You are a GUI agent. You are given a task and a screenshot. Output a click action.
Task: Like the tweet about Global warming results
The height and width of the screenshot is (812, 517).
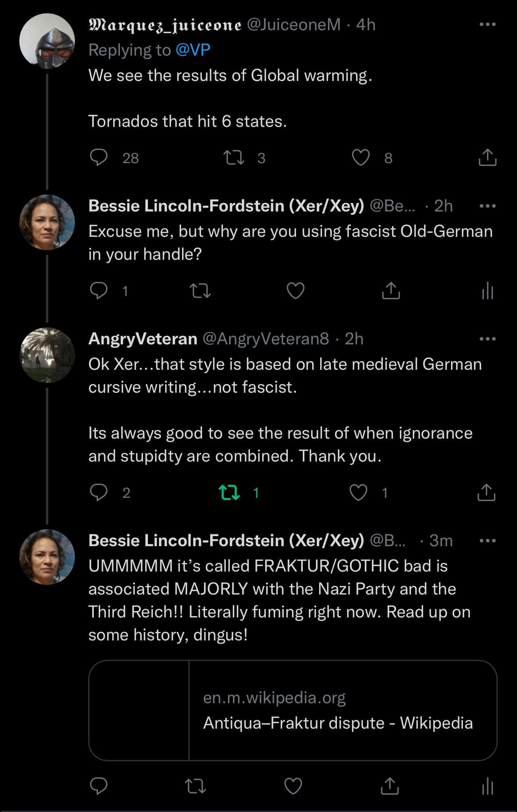coord(361,157)
